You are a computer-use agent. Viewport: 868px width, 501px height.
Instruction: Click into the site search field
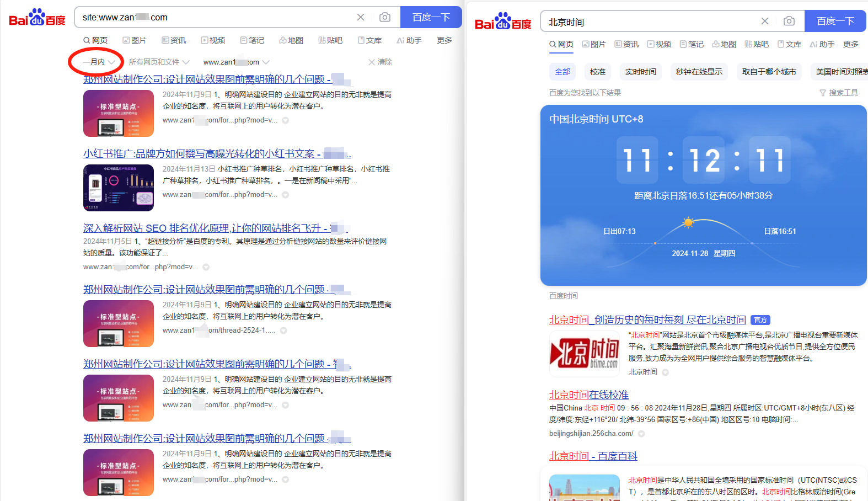pyautogui.click(x=215, y=17)
